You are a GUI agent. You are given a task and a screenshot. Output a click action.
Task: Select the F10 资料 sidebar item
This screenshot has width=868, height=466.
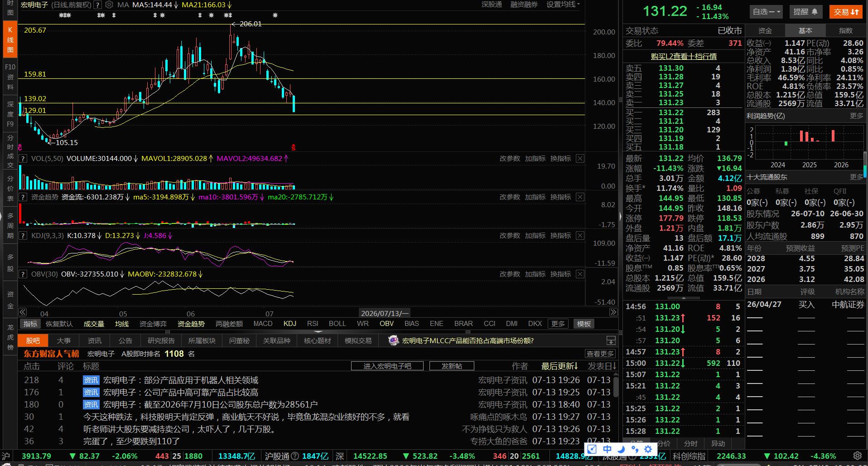[x=10, y=76]
